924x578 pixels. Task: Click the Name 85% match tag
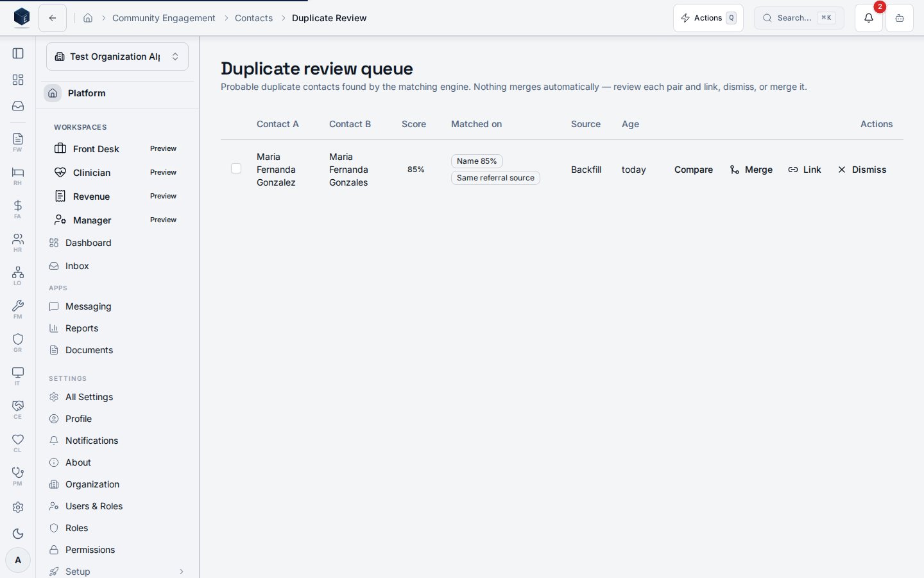tap(477, 161)
